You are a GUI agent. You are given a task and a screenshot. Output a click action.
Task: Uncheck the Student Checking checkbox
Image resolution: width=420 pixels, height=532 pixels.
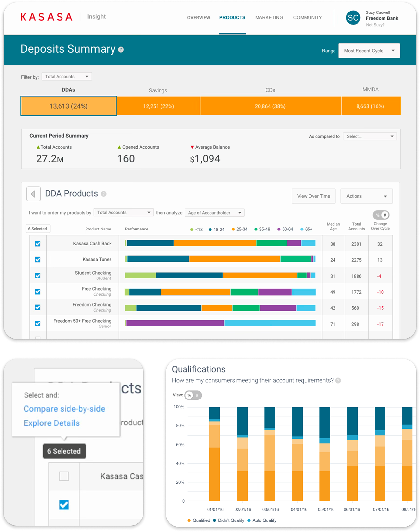[38, 276]
